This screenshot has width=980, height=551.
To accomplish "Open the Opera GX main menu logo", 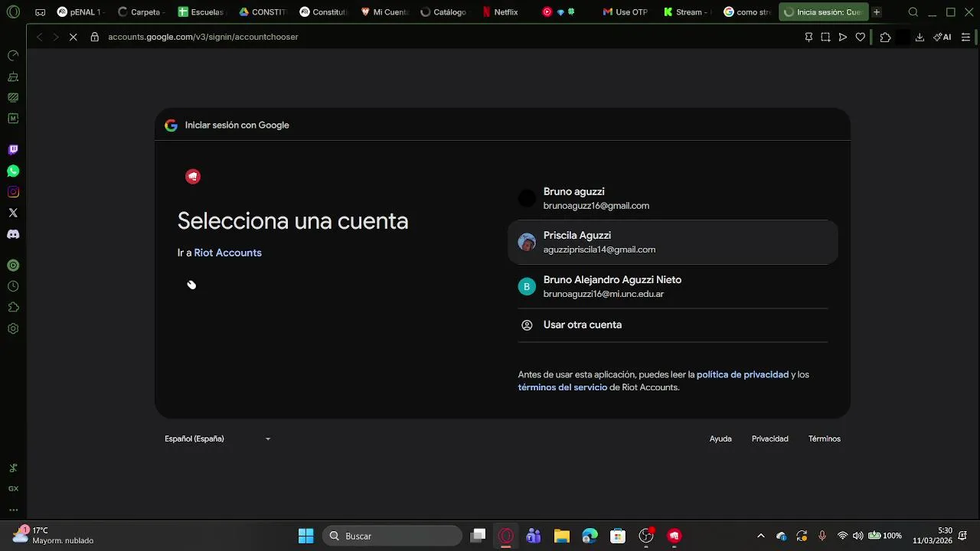I will tap(13, 12).
